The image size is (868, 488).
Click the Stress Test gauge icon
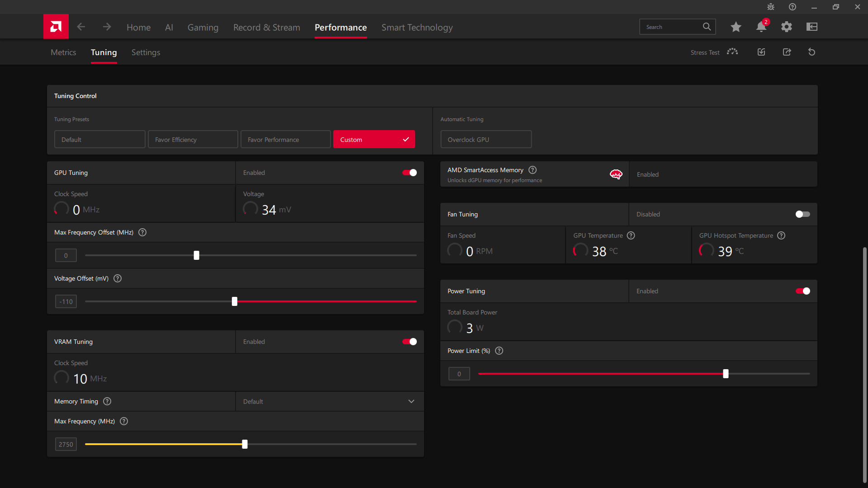[732, 52]
